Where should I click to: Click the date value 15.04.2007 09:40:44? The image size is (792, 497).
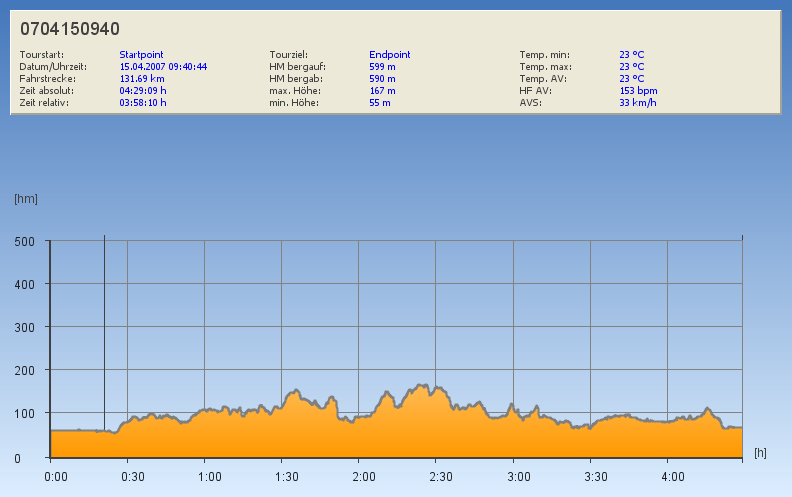[x=163, y=67]
